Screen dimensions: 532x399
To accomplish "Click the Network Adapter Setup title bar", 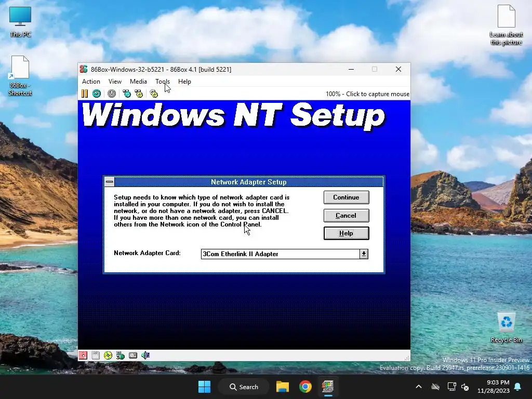I will (x=249, y=182).
